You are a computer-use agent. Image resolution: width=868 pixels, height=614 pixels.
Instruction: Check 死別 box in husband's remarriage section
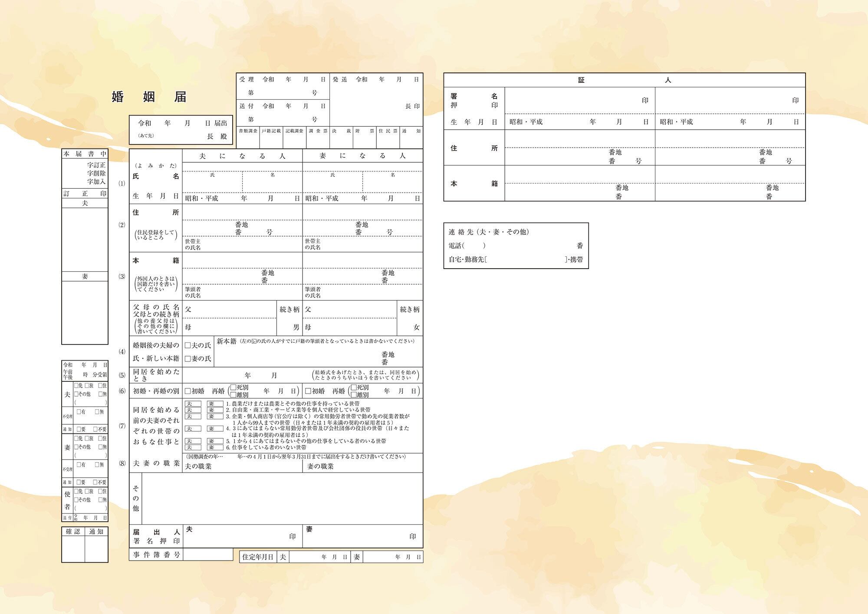pyautogui.click(x=233, y=387)
